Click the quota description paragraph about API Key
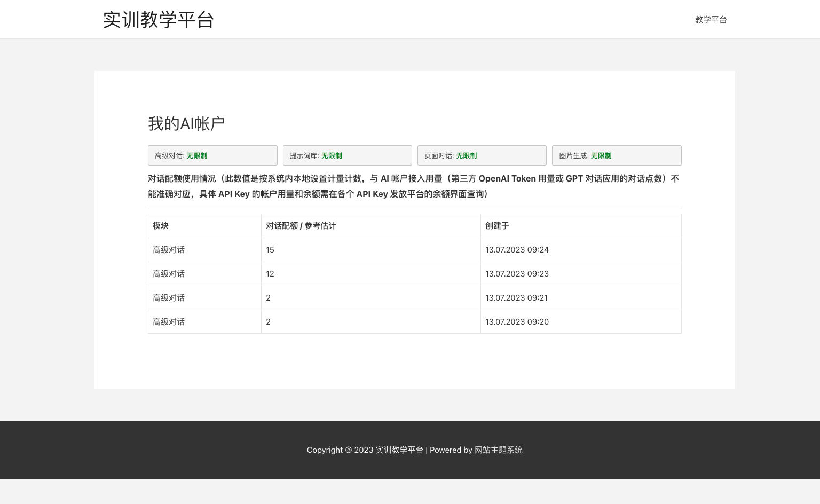The image size is (820, 504). (x=414, y=186)
